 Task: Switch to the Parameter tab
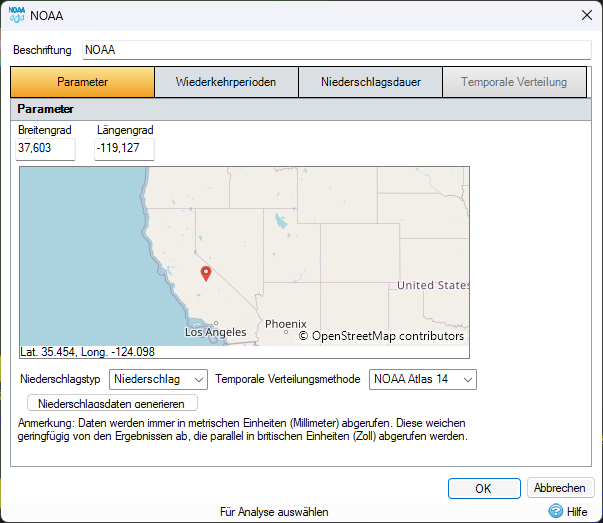(x=82, y=82)
